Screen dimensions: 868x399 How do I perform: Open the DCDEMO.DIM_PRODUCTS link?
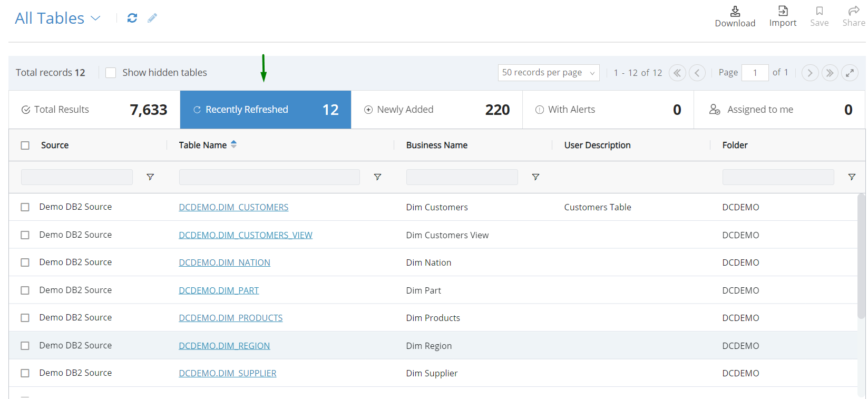(x=231, y=318)
